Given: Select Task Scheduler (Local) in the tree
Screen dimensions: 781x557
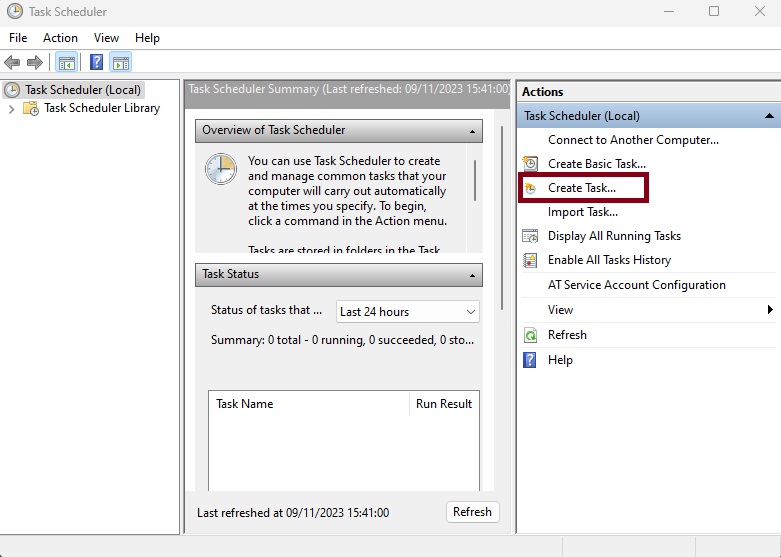Looking at the screenshot, I should pos(83,90).
